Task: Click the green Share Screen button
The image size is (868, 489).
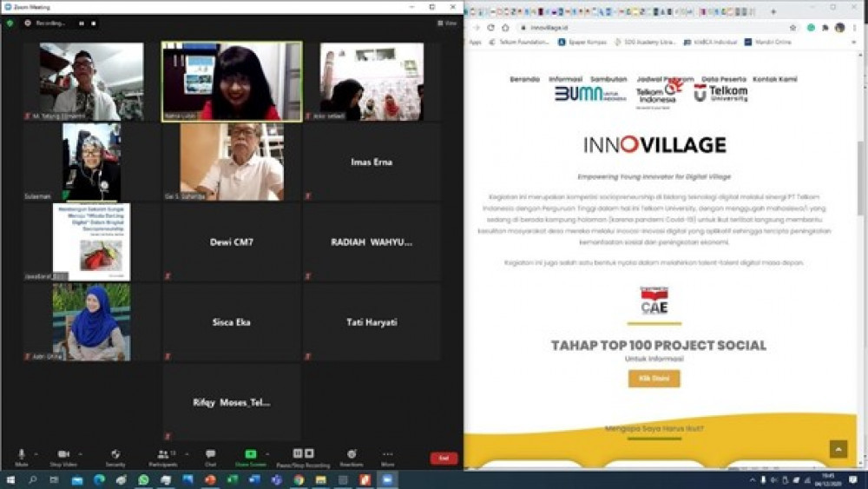Action: click(251, 458)
